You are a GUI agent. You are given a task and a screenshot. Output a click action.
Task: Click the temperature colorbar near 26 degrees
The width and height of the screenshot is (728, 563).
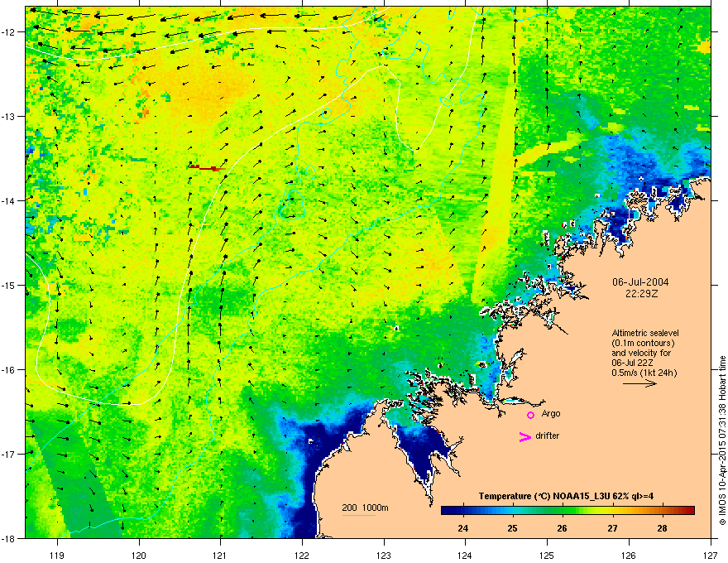point(563,511)
